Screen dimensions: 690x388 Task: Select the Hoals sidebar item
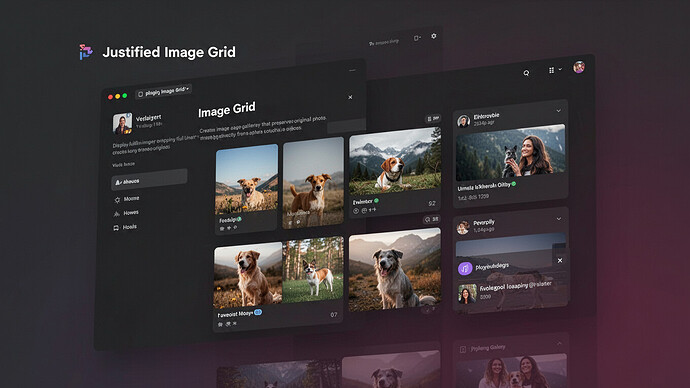tap(125, 227)
